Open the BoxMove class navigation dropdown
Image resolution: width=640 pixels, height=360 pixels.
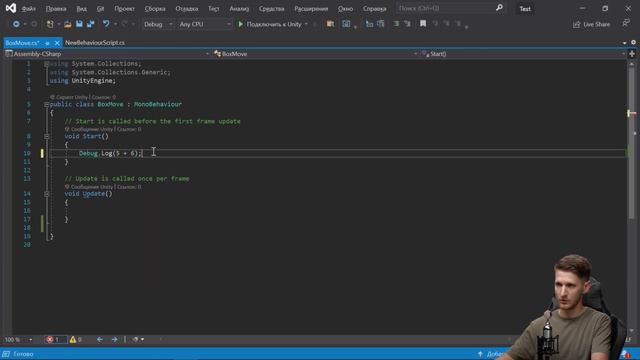click(x=316, y=54)
